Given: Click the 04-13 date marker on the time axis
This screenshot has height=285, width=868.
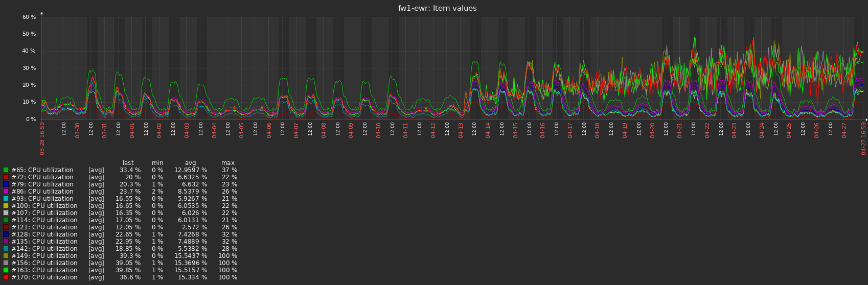Looking at the screenshot, I should (461, 131).
